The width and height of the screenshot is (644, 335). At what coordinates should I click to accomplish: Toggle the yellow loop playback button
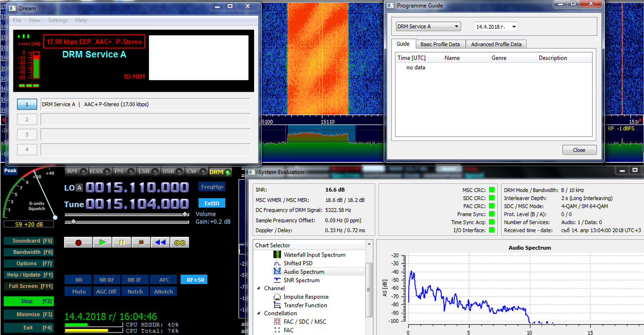click(x=179, y=242)
